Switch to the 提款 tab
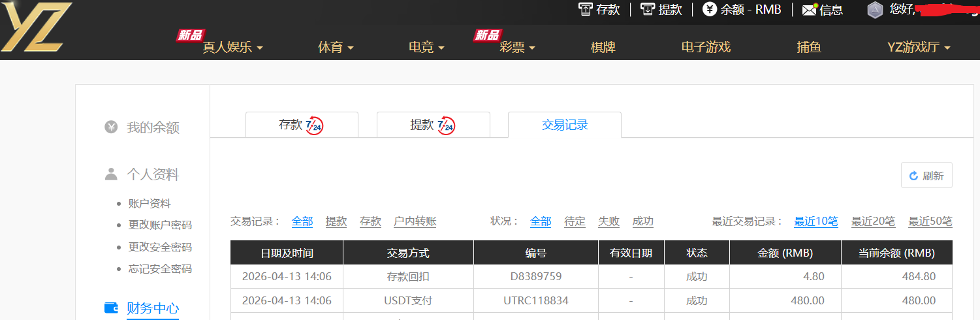Screen dimensions: 980x320 [x=433, y=125]
